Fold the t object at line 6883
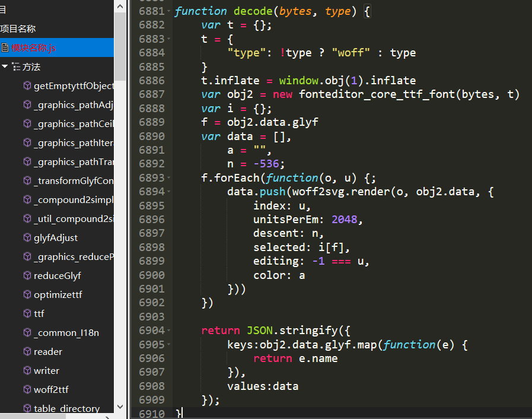The height and width of the screenshot is (419, 532). click(x=168, y=39)
